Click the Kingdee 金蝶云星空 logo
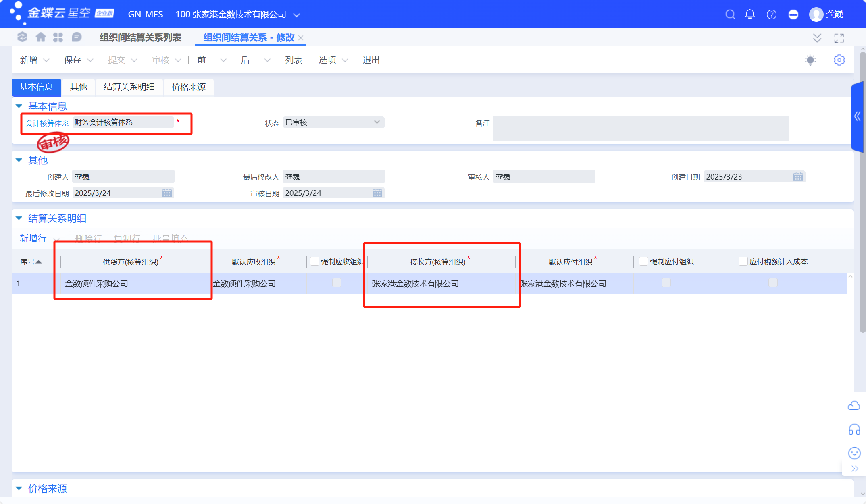Screen dimensions: 866x504 (x=62, y=13)
